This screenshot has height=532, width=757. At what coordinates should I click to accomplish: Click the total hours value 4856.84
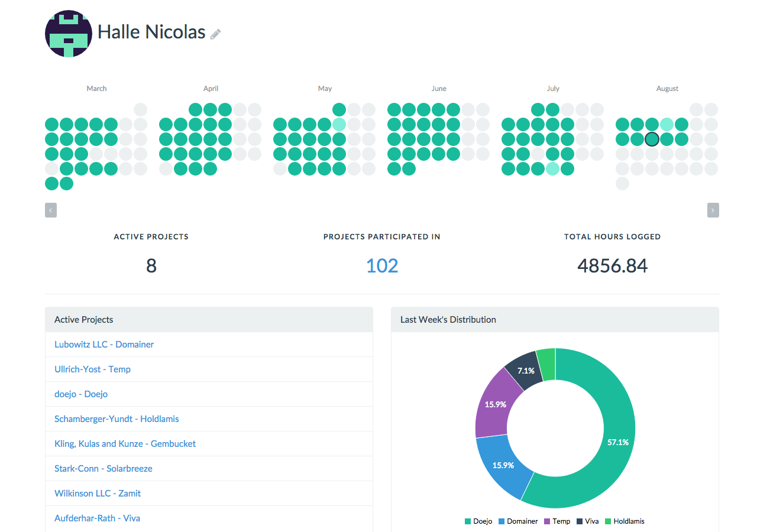point(613,265)
